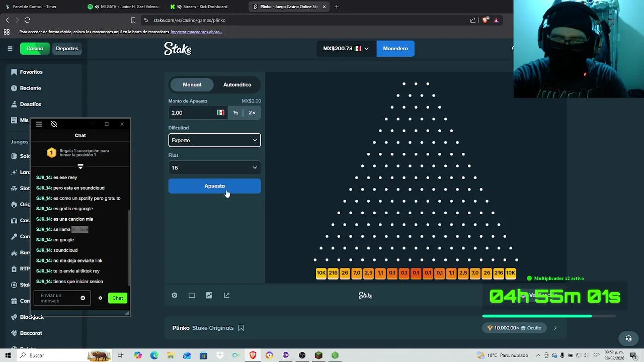Click the browser address bar URL
The image size is (644, 362).
pos(189,20)
